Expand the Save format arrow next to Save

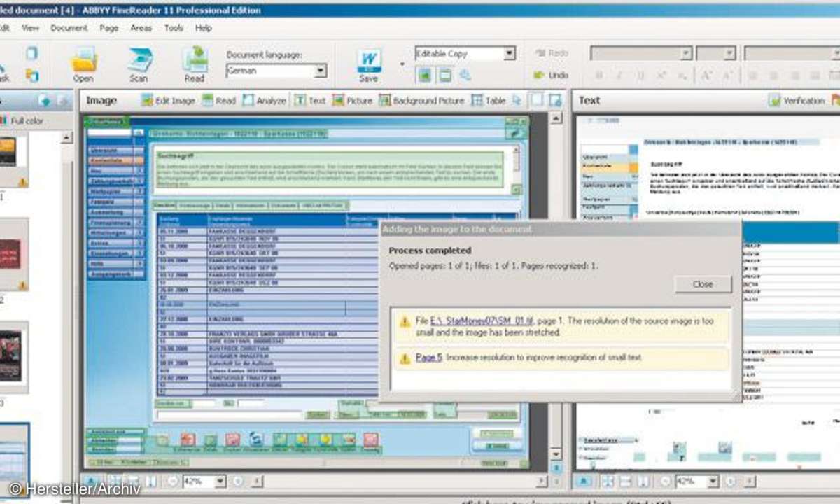click(402, 64)
